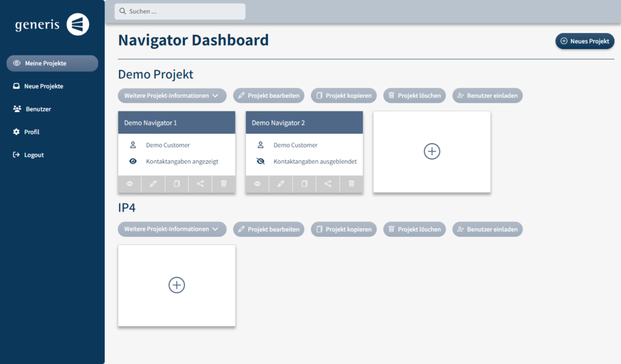Open Profil settings in the sidebar
Image resolution: width=621 pixels, height=364 pixels.
coord(26,132)
